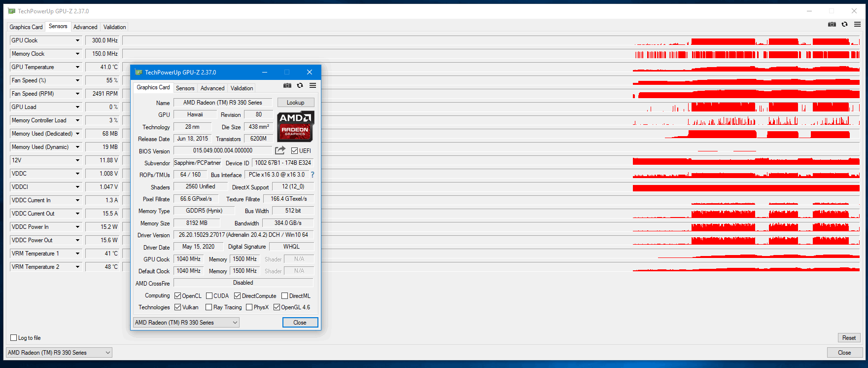Click the Driver Version field
The height and width of the screenshot is (368, 868).
click(x=243, y=235)
